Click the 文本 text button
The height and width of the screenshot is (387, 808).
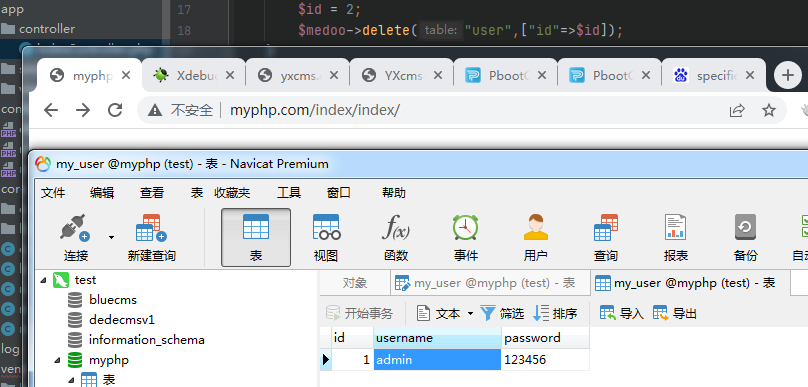coord(438,313)
